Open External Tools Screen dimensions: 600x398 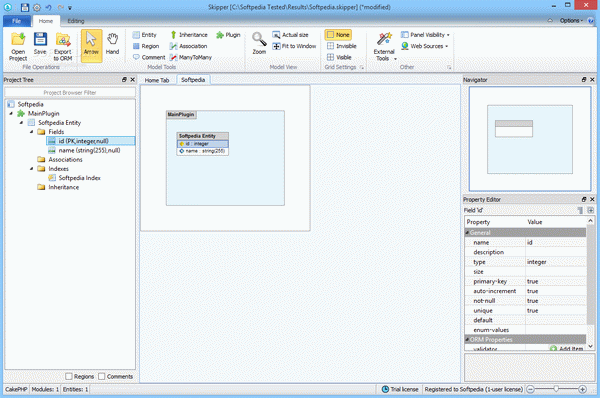pyautogui.click(x=384, y=47)
